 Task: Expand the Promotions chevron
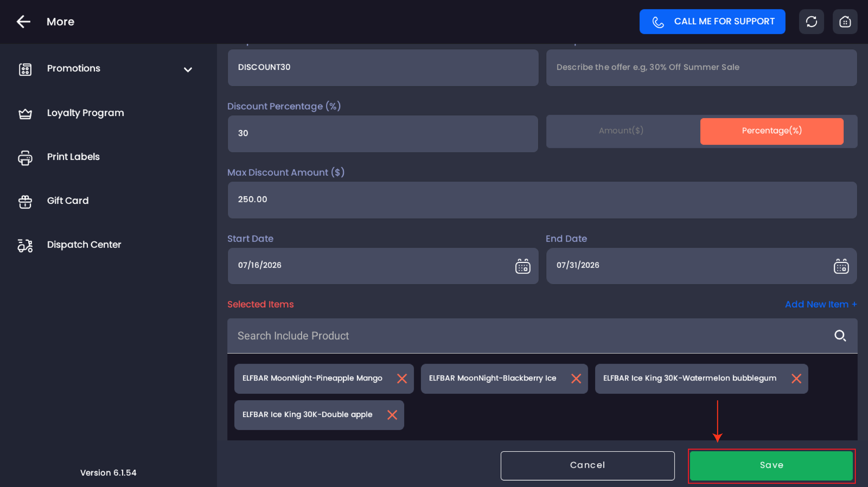[x=188, y=70]
